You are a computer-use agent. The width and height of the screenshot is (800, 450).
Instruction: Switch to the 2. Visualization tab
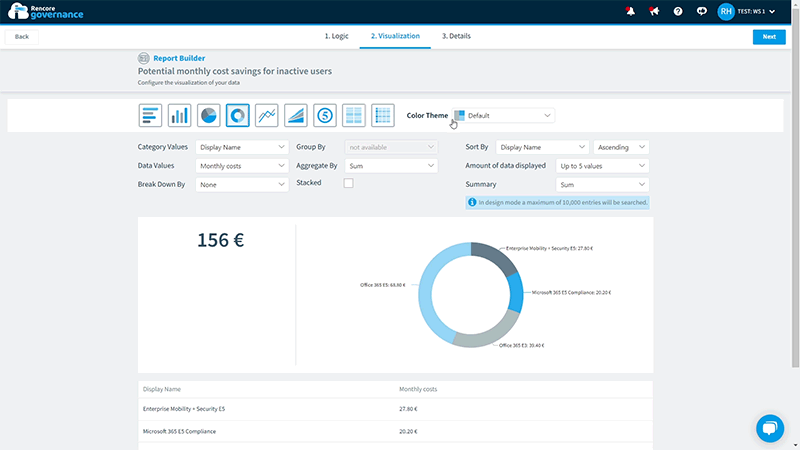[x=395, y=36]
